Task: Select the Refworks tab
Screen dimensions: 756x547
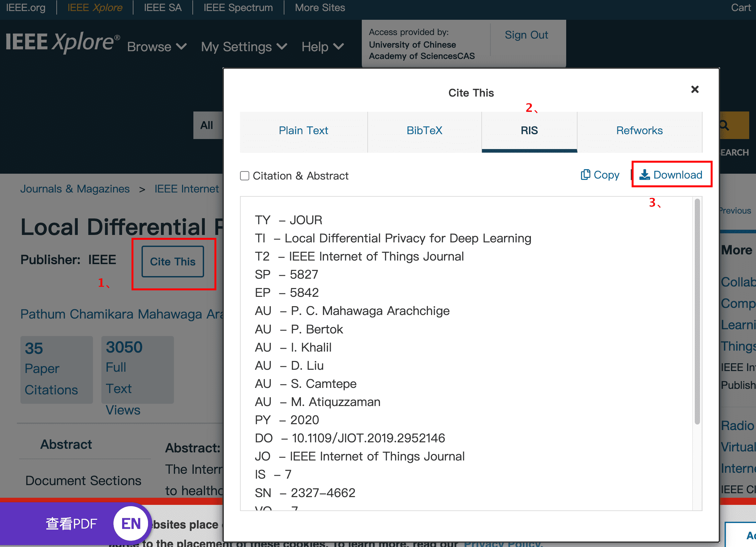Action: tap(639, 131)
